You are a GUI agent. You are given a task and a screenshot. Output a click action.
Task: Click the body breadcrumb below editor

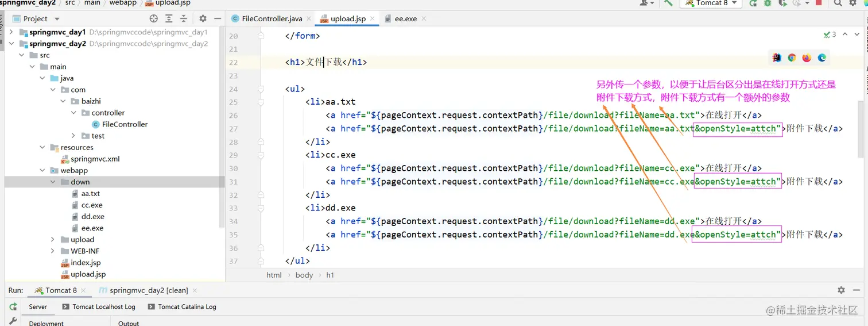[304, 275]
